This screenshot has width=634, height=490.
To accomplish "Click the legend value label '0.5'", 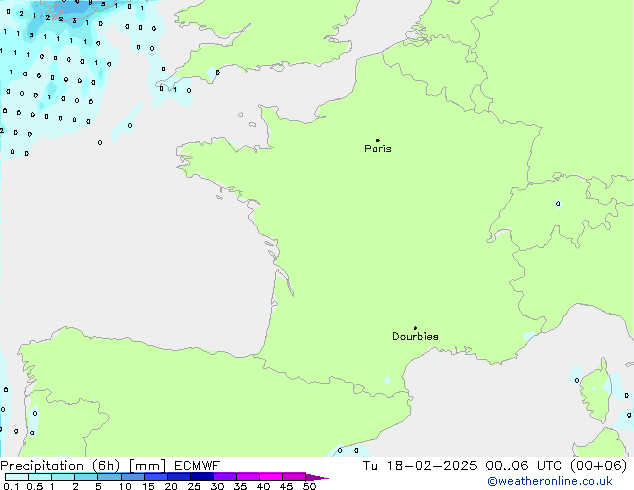I will [x=35, y=486].
